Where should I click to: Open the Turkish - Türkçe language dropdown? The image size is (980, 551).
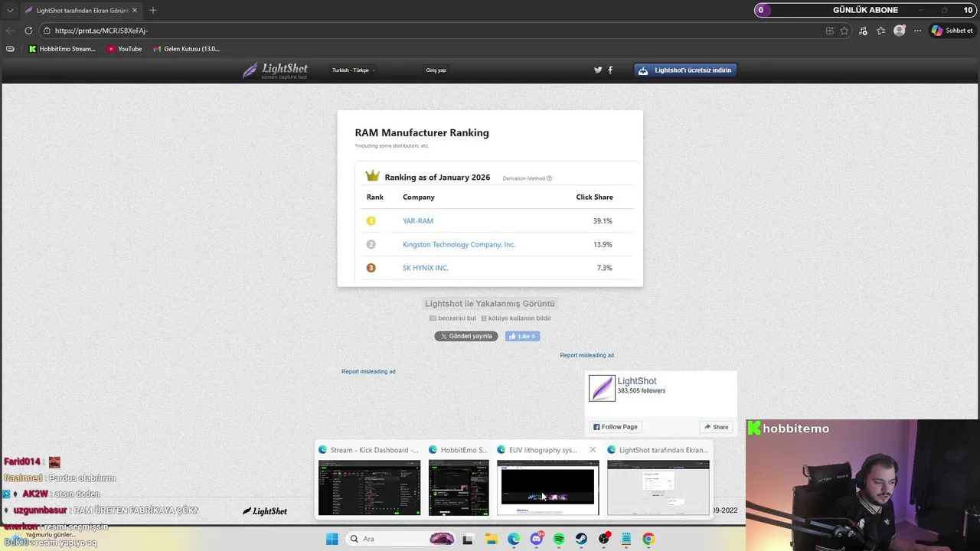click(x=353, y=70)
